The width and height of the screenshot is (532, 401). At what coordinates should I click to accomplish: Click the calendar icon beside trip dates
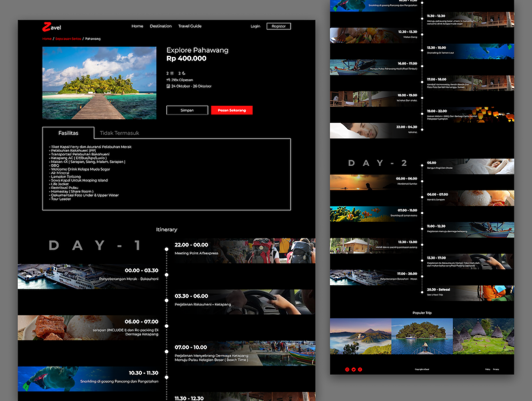pos(168,86)
